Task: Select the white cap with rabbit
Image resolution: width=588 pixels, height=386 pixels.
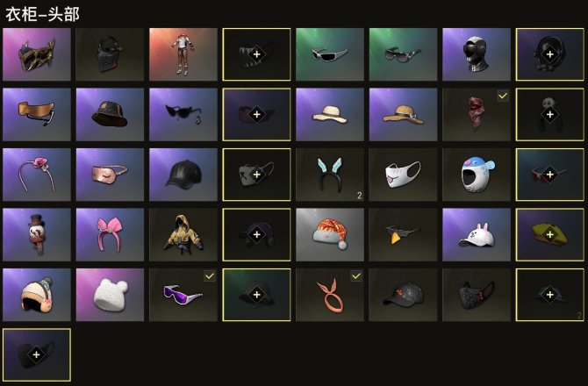Action: (477, 234)
